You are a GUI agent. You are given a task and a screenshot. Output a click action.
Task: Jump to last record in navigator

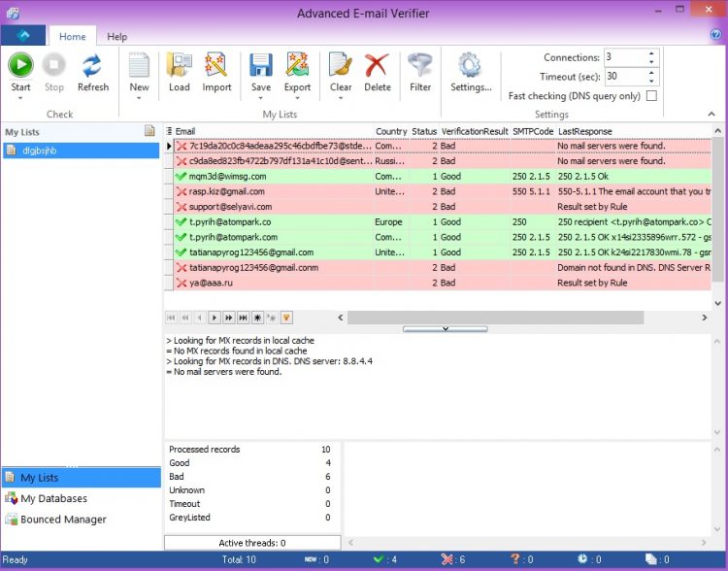tap(243, 318)
